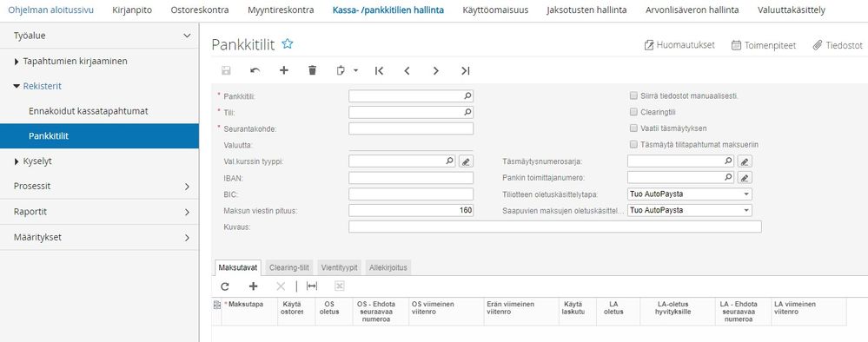Enable Siirrä tiedostot manuaalisesti checkbox
This screenshot has width=868, height=342.
(x=633, y=95)
